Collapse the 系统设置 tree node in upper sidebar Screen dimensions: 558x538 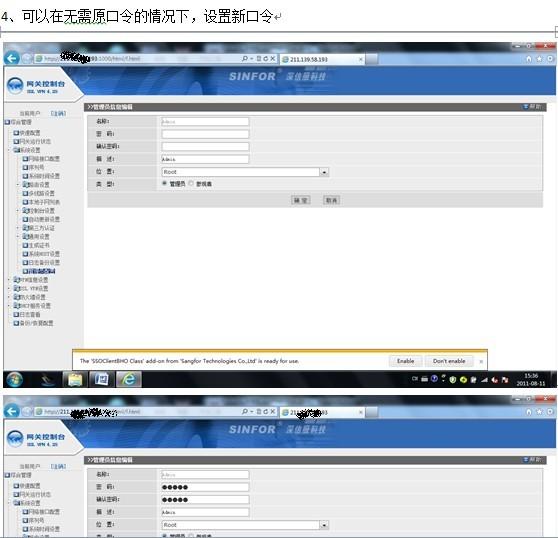coord(10,150)
